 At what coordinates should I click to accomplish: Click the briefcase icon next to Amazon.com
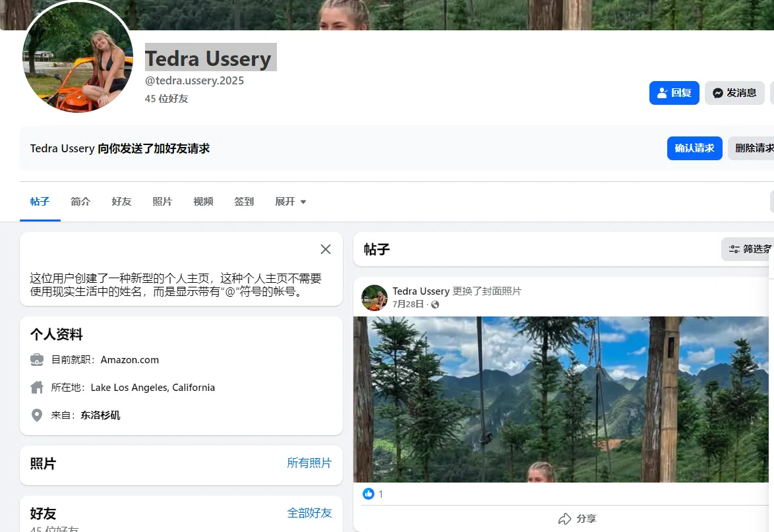[37, 360]
